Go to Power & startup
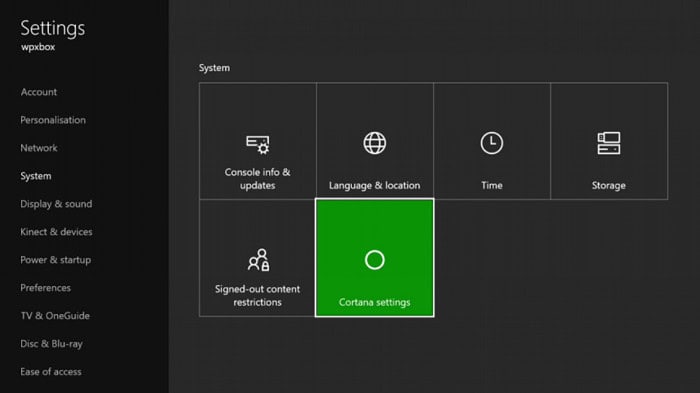Viewport: 700px width, 393px height. (x=55, y=260)
